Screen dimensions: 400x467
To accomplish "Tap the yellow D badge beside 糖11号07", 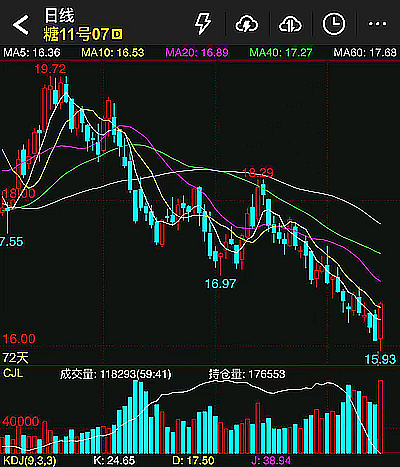I will tap(117, 34).
